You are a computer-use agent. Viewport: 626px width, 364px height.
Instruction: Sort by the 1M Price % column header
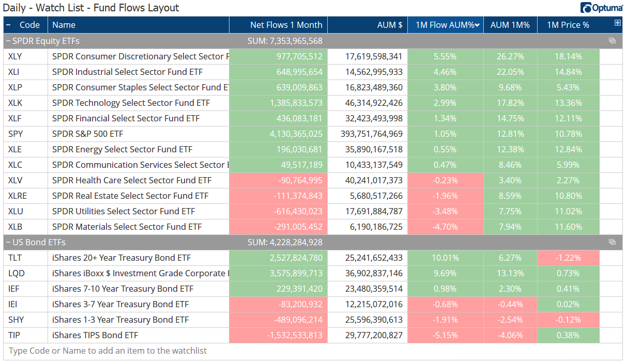click(x=568, y=25)
